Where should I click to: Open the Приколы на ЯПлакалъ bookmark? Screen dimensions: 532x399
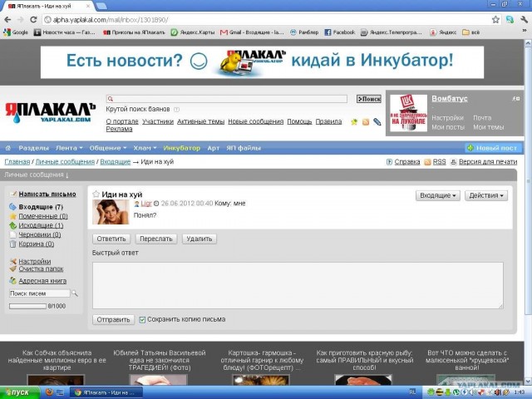tap(134, 32)
